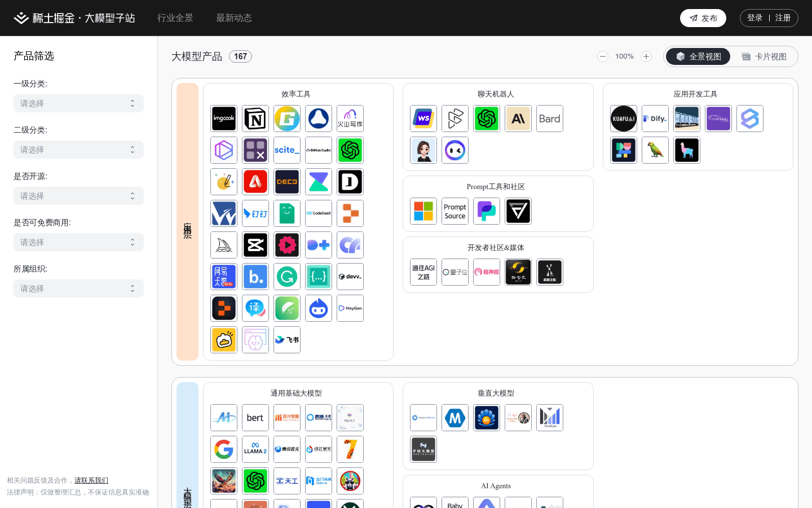Click the 通往AGI之路 icon

click(x=423, y=272)
